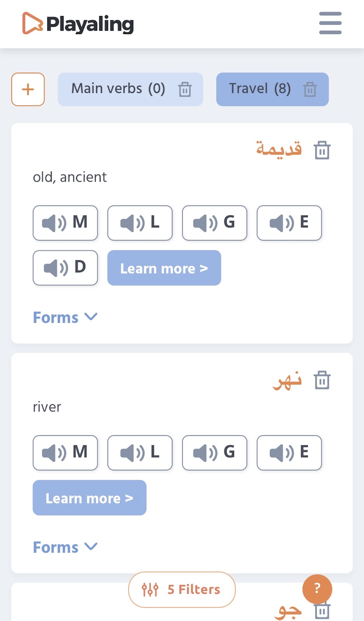Click the Playaling logo
The width and height of the screenshot is (364, 621).
click(x=78, y=23)
